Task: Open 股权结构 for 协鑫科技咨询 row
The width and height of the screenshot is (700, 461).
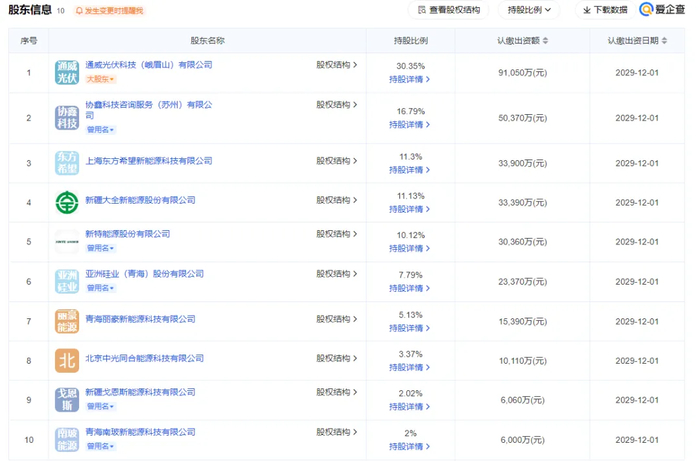Action: point(337,105)
